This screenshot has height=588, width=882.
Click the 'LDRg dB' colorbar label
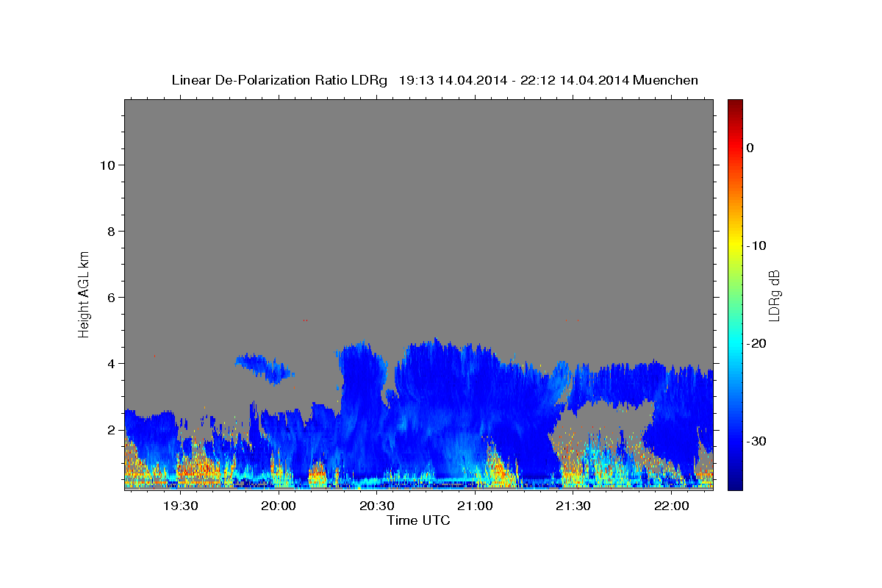(774, 295)
